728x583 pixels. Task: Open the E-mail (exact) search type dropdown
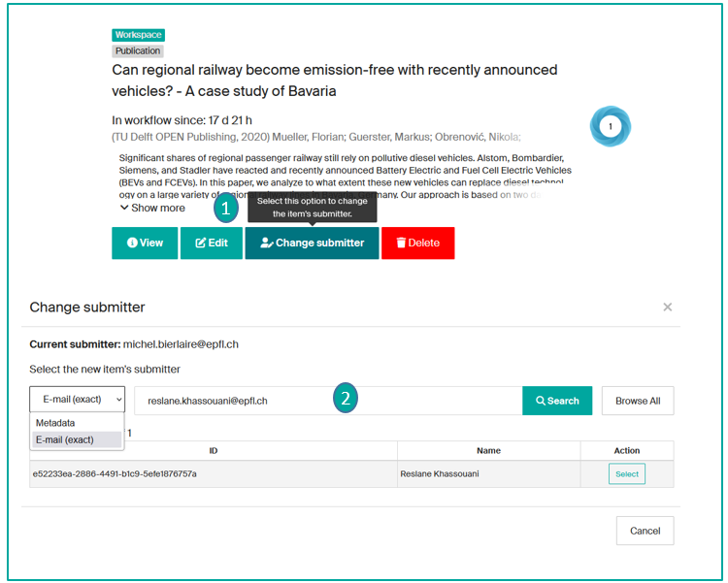(x=77, y=399)
